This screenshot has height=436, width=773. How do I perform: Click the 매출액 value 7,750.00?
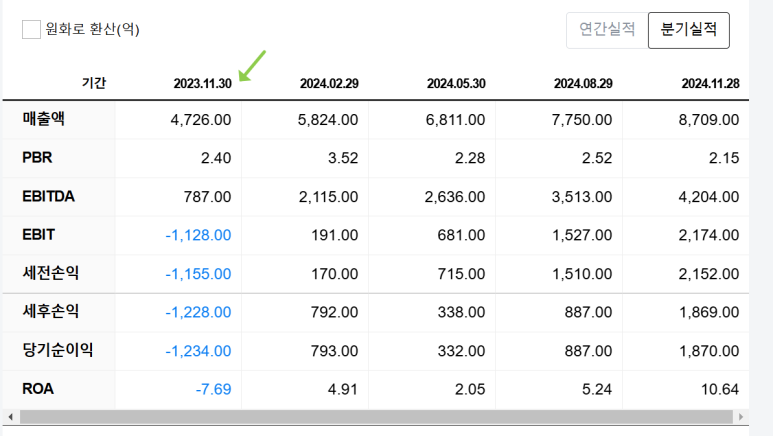[x=582, y=120]
